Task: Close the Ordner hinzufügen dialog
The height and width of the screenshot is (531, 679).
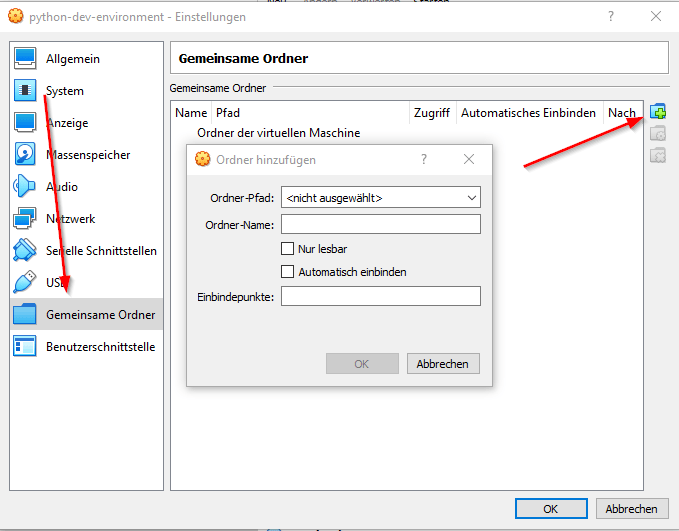Action: (x=469, y=159)
